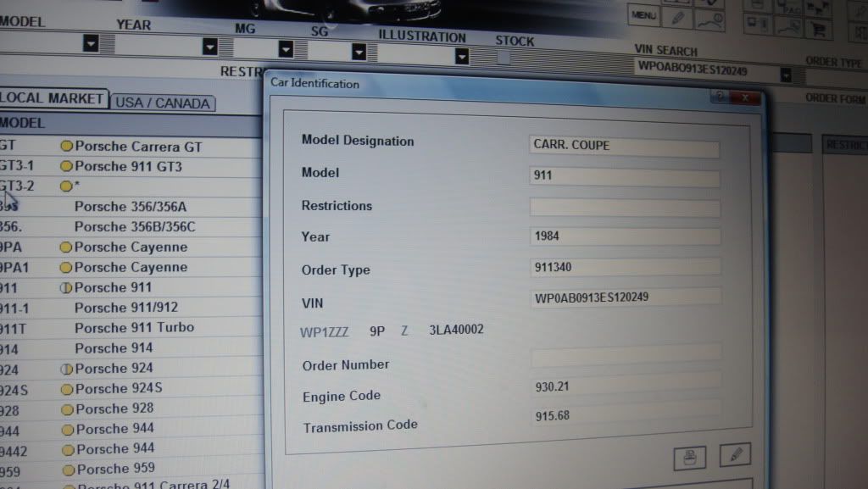Click the empty Restrictions field
868x489 pixels.
tap(625, 208)
